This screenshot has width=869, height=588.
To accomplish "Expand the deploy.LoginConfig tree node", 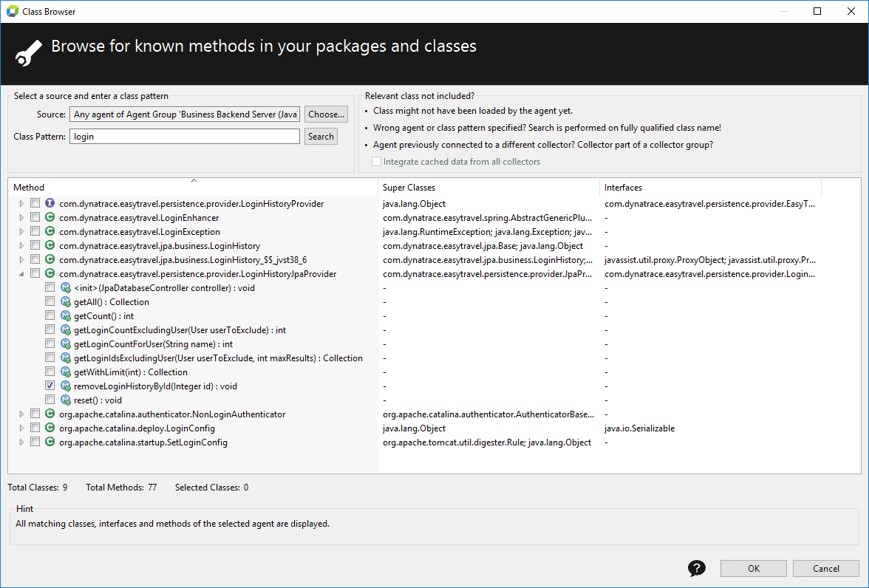I will [21, 428].
